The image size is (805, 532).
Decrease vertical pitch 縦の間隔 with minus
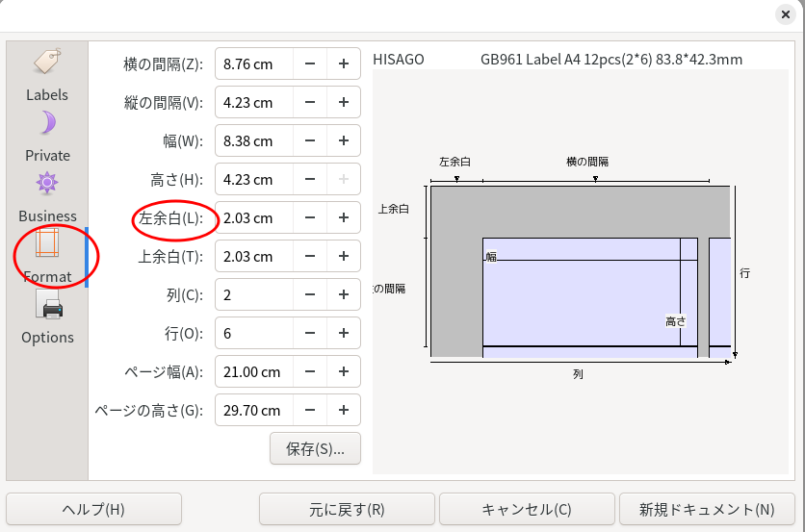(309, 102)
